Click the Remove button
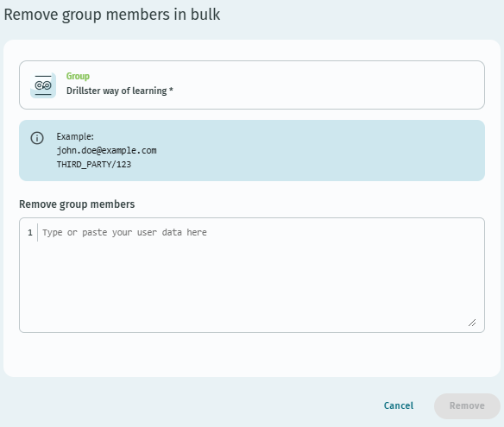504x427 pixels. tap(467, 405)
